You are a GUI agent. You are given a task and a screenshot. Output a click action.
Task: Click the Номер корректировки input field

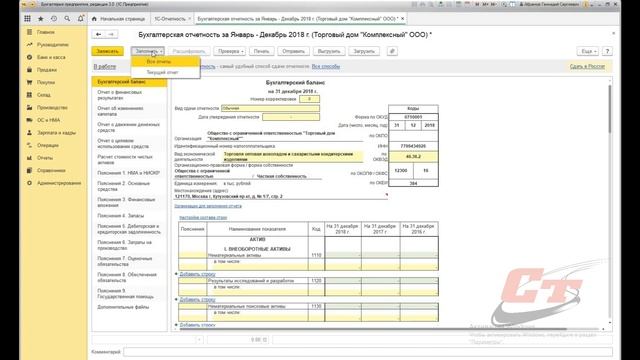(309, 99)
